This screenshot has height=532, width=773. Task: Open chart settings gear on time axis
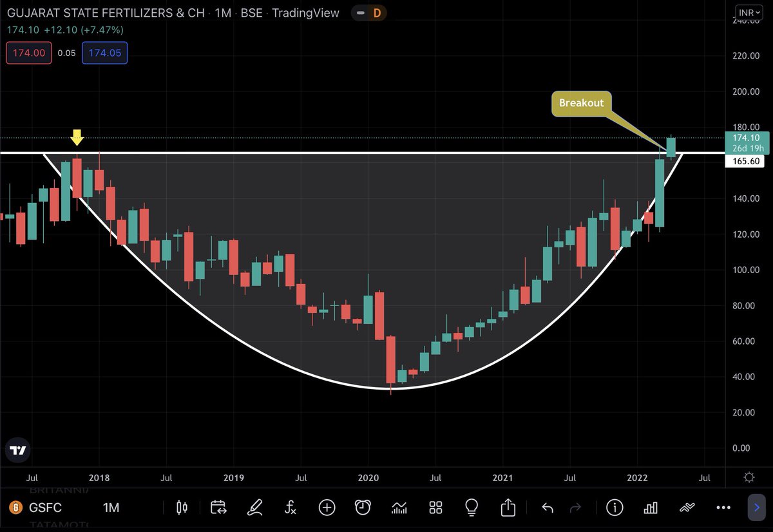pos(749,478)
